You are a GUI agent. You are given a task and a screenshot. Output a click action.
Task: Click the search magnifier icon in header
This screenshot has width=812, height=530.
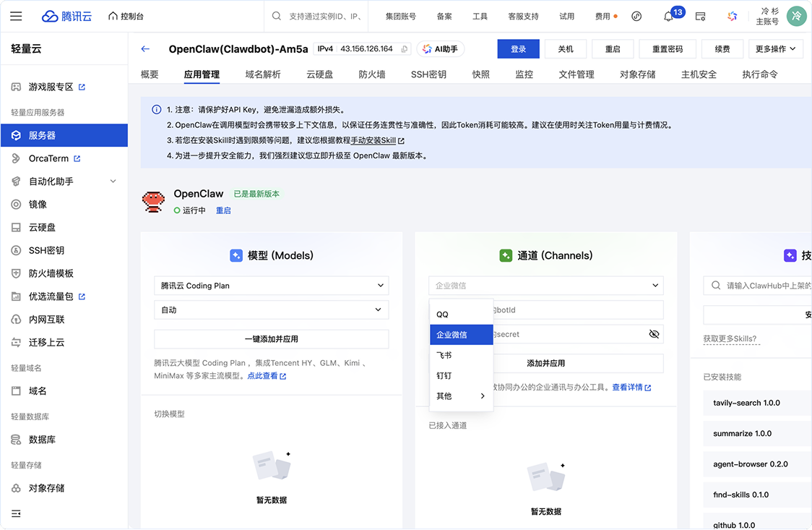click(x=277, y=16)
